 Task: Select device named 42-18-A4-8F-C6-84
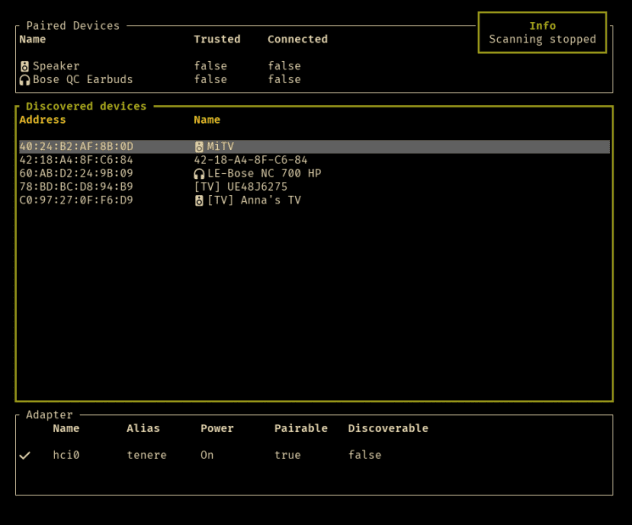click(x=250, y=160)
